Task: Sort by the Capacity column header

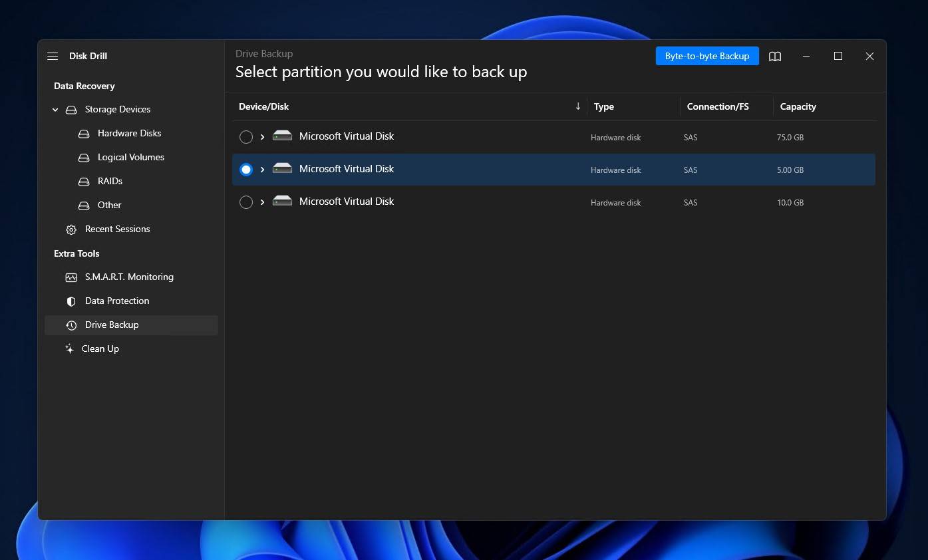Action: (798, 106)
